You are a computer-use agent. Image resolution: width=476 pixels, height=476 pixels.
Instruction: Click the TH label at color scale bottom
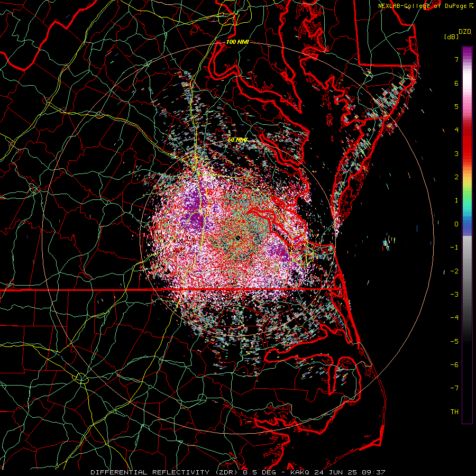click(x=454, y=412)
